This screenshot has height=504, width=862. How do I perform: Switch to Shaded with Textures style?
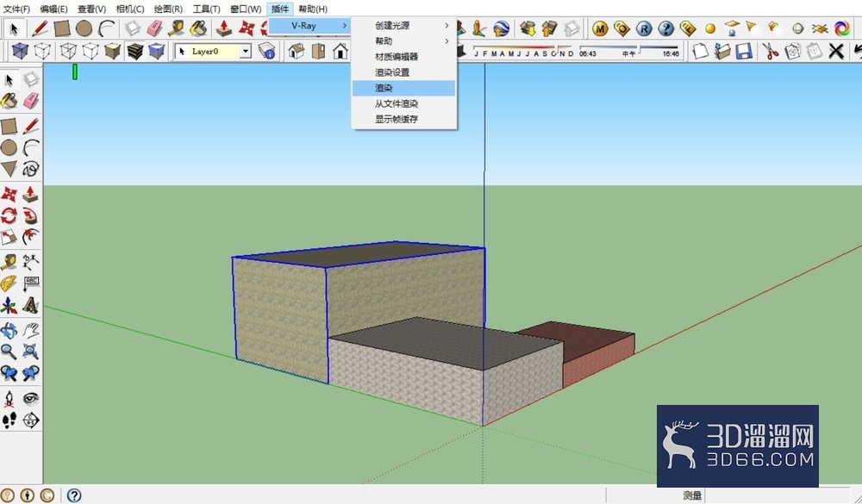pos(134,51)
